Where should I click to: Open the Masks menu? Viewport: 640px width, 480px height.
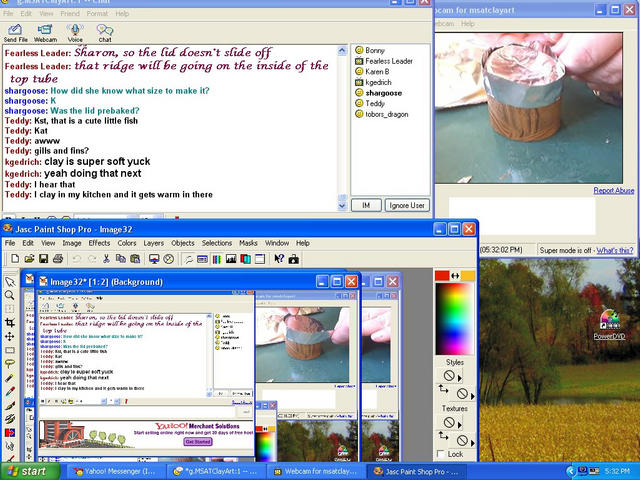pos(248,243)
